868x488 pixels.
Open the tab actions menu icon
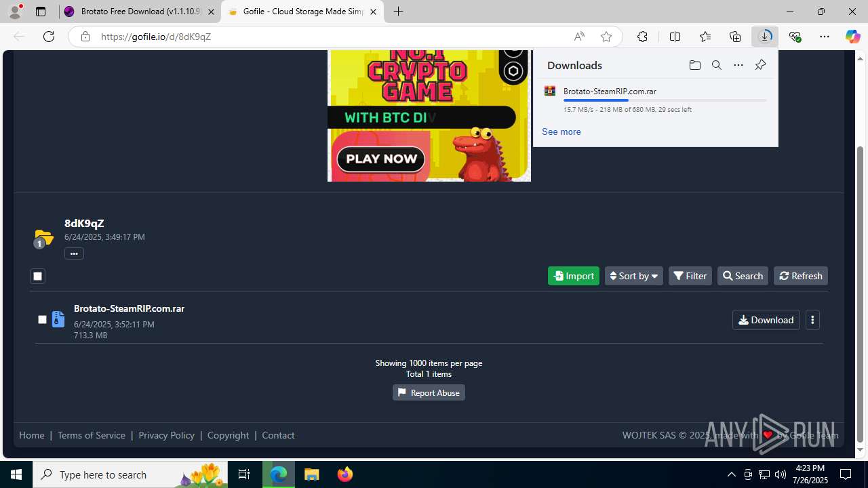pyautogui.click(x=41, y=12)
